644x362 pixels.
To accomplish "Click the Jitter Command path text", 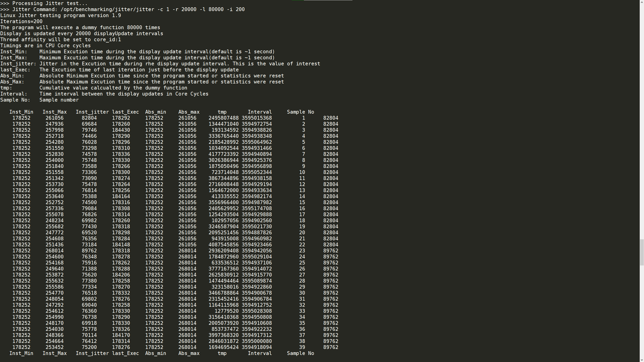I will click(107, 9).
